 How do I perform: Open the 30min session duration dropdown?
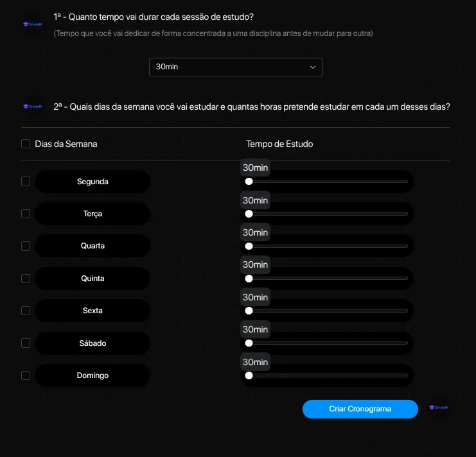click(x=235, y=67)
